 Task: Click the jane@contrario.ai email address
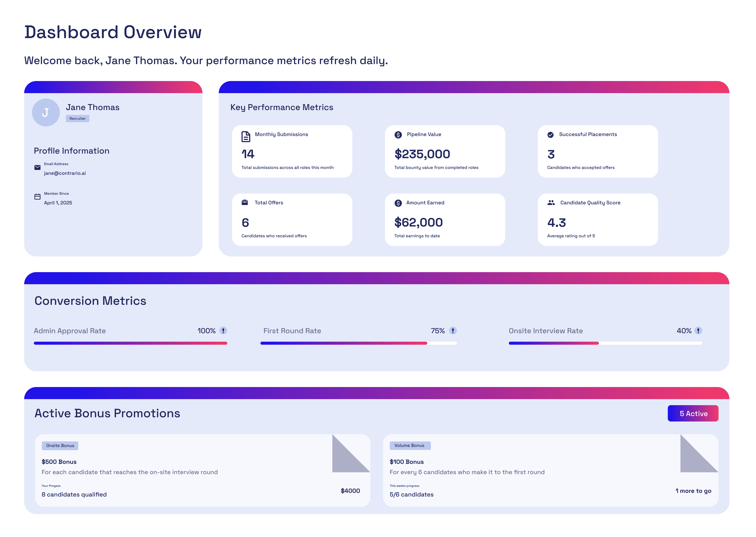[x=65, y=173]
